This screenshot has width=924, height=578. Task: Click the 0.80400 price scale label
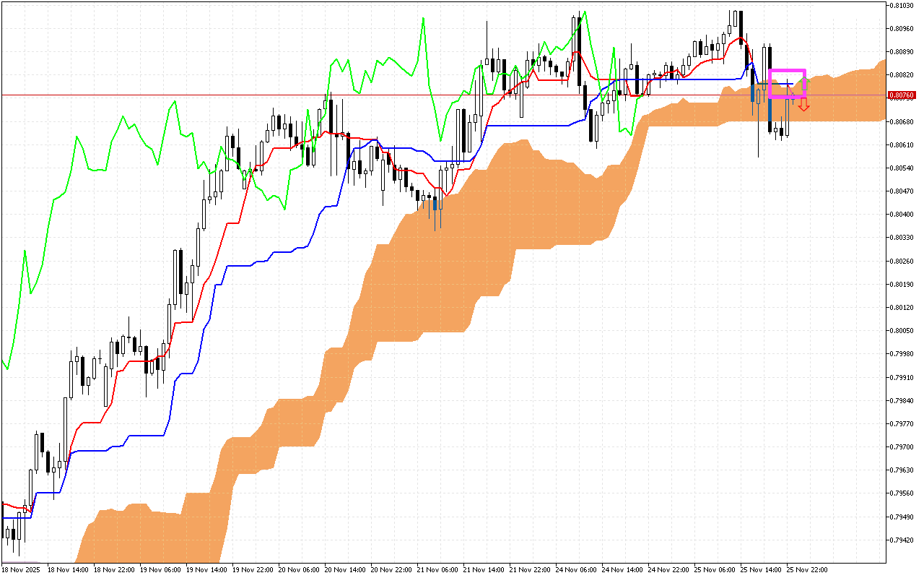tap(902, 215)
